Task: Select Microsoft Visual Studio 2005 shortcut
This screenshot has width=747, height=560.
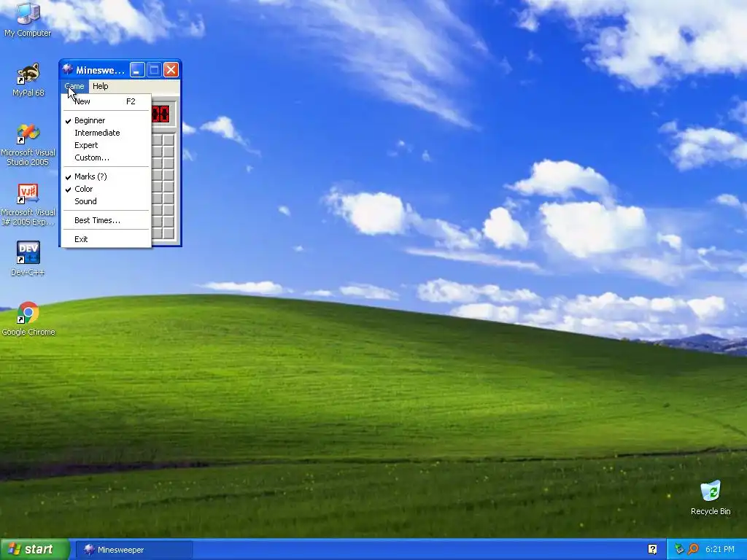Action: (x=28, y=145)
